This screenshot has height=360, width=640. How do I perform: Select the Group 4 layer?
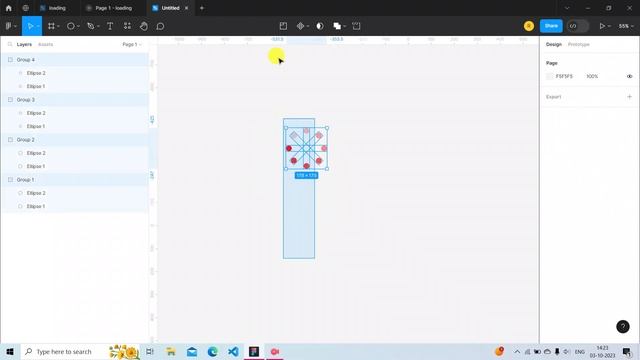74,60
